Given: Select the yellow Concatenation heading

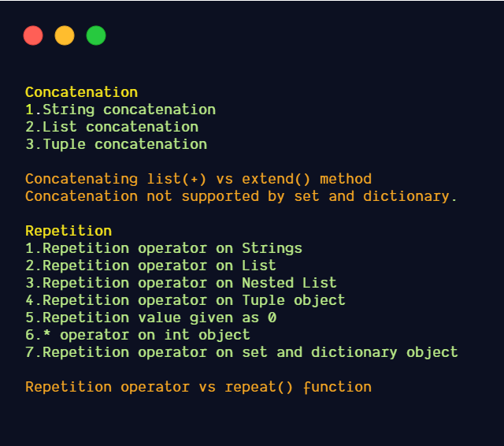Looking at the screenshot, I should (x=82, y=92).
